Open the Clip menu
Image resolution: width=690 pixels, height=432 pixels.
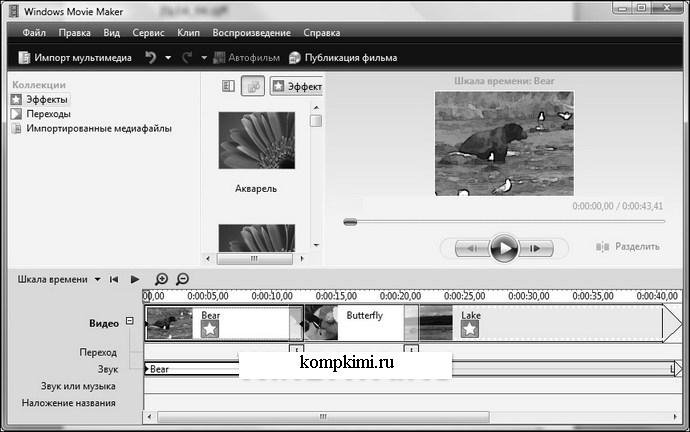click(x=188, y=33)
